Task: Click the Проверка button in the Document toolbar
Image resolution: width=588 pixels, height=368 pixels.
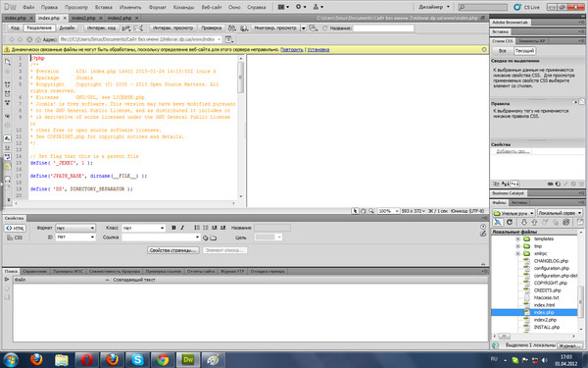Action: (x=211, y=27)
